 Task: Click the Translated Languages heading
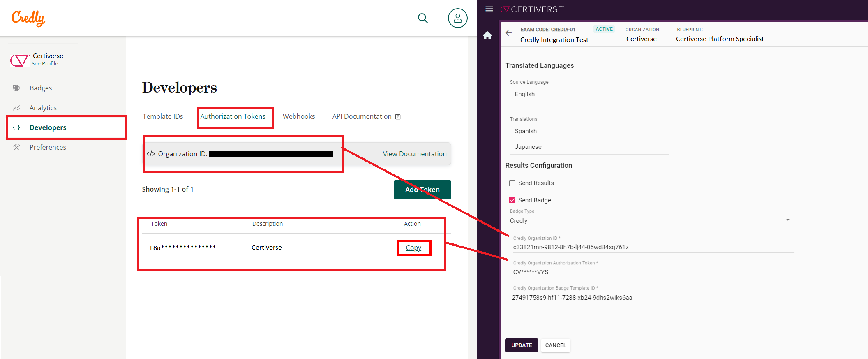540,65
